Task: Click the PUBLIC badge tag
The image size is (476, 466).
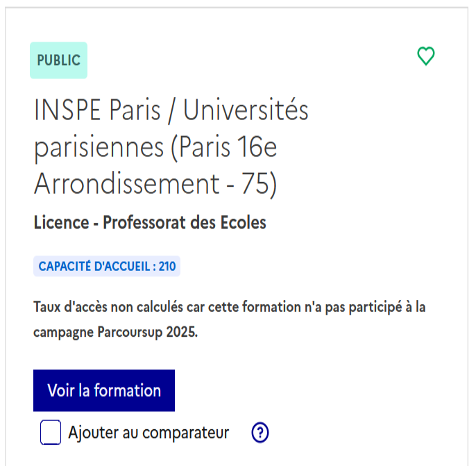Action: [x=58, y=60]
